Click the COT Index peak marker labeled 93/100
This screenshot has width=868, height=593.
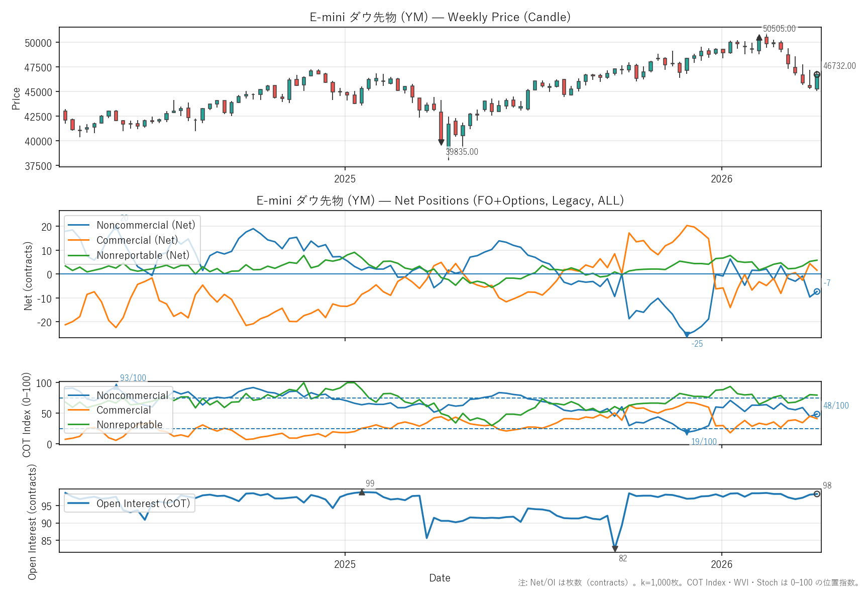(x=117, y=386)
